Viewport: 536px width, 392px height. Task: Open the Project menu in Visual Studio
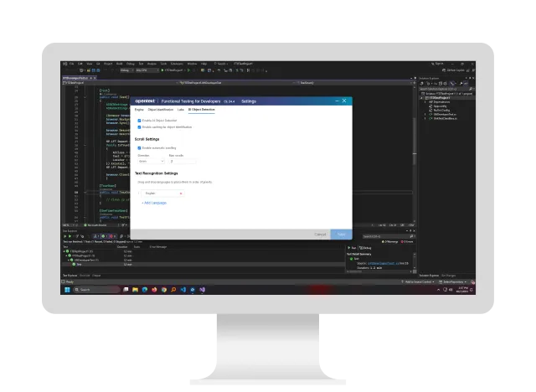tap(108, 64)
